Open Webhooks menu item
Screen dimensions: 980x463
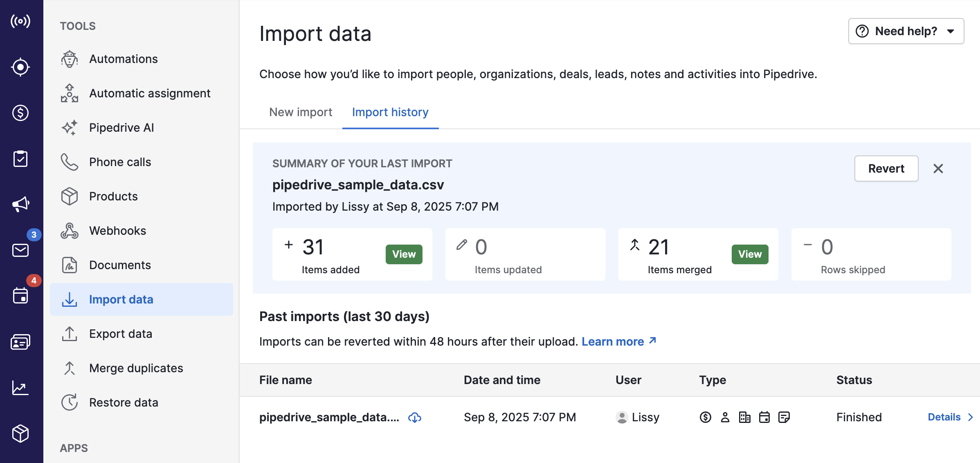[142, 231]
